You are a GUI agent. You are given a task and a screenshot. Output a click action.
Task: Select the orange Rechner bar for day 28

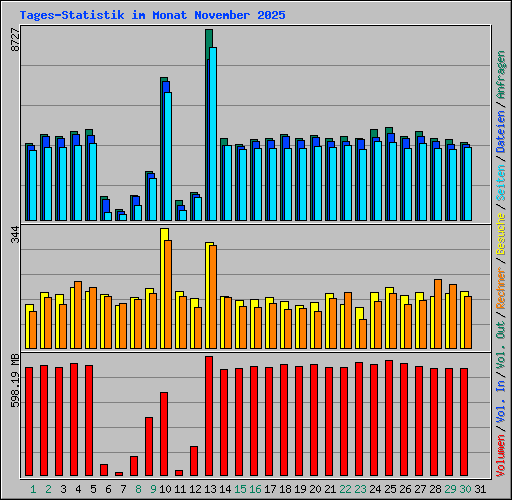[x=438, y=314]
